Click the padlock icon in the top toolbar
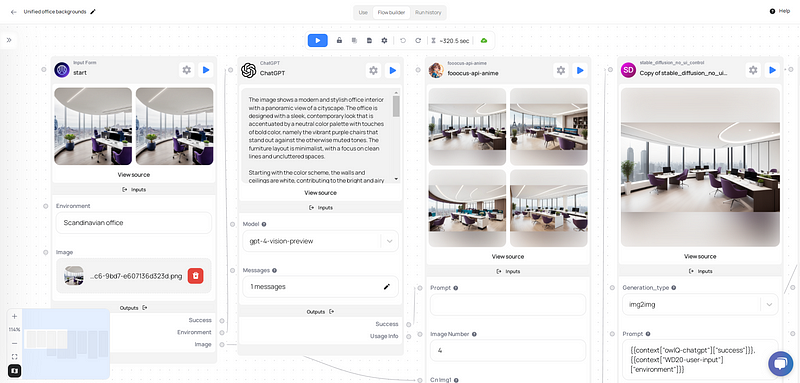Screen dimensions: 800x383 pos(339,40)
